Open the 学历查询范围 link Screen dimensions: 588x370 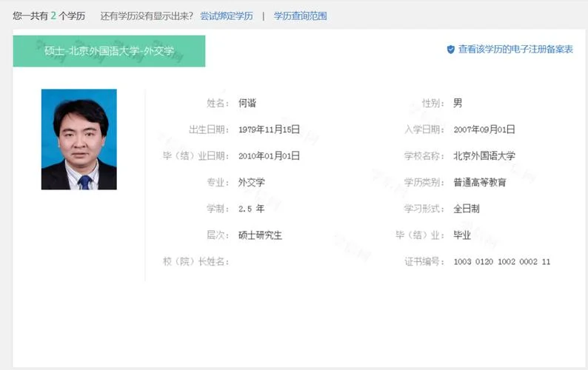[300, 16]
